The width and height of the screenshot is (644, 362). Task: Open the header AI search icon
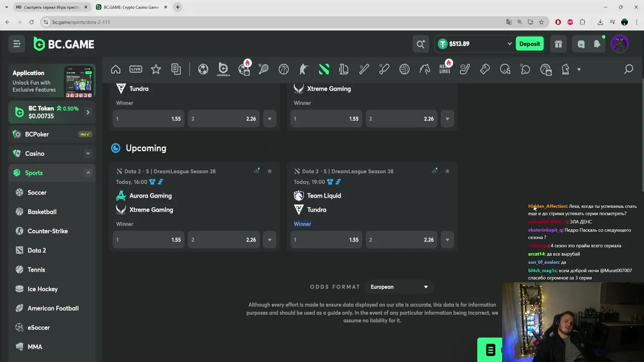(x=421, y=44)
